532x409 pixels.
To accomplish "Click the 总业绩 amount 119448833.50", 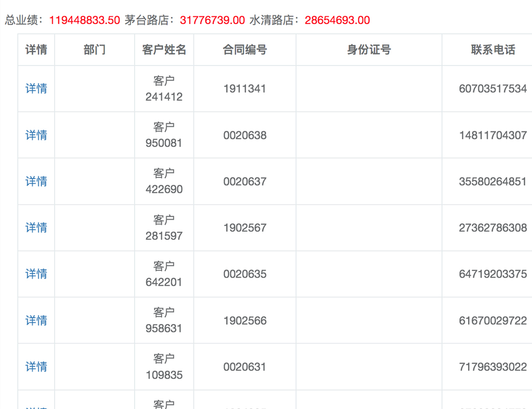I will click(x=84, y=20).
